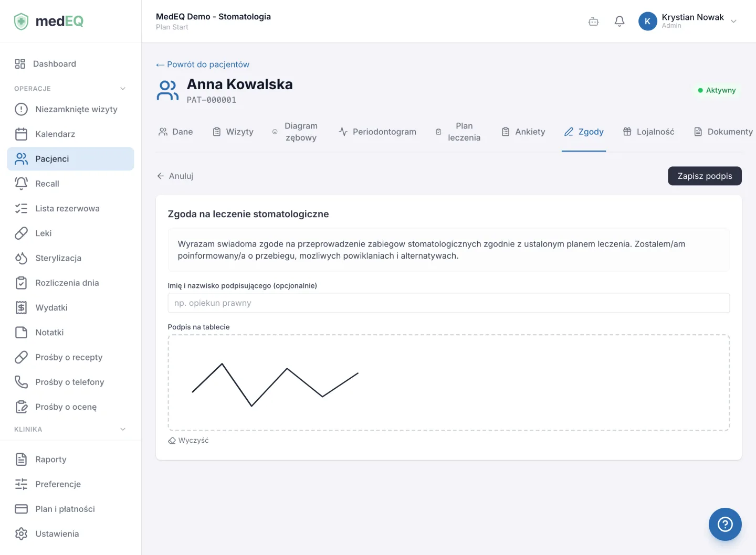Click the Plan Start subscription label
Screen dimensions: 756x555
172,27
